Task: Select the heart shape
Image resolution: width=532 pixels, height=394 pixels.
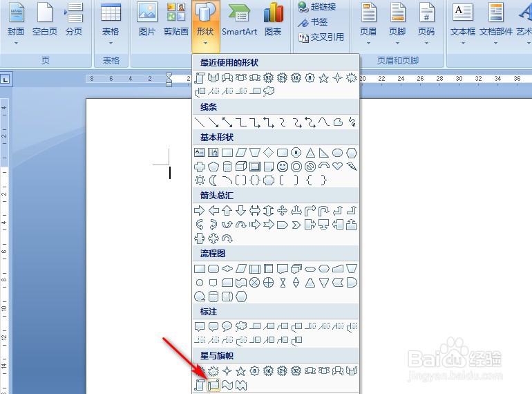Action: 338,166
